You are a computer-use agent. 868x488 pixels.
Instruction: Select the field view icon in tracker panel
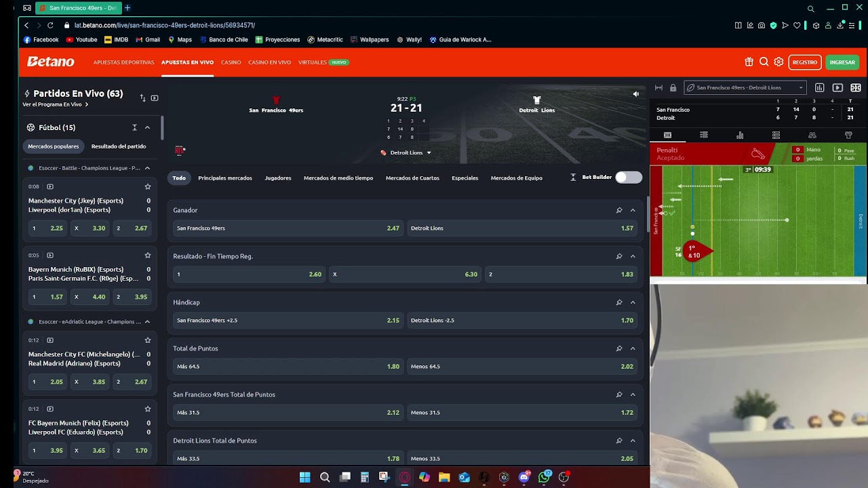click(x=856, y=87)
